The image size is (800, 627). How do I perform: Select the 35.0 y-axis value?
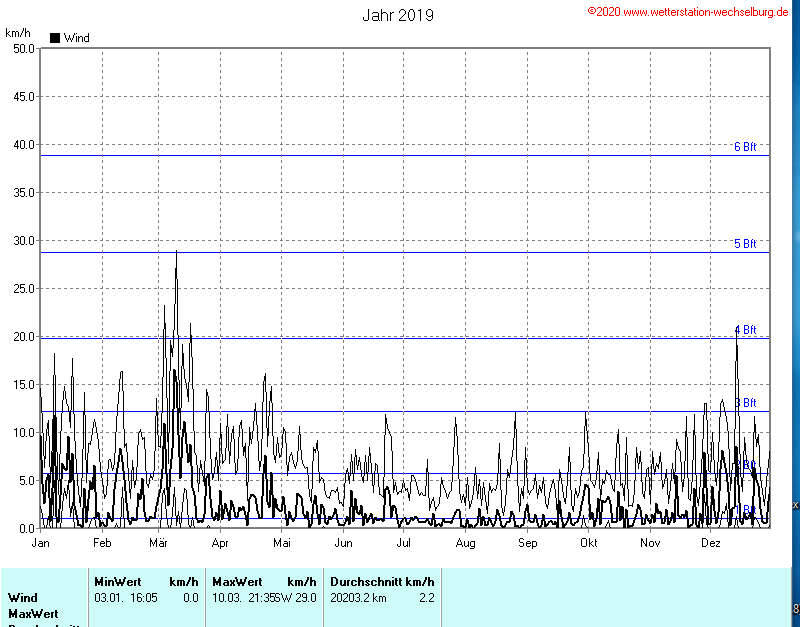click(23, 193)
